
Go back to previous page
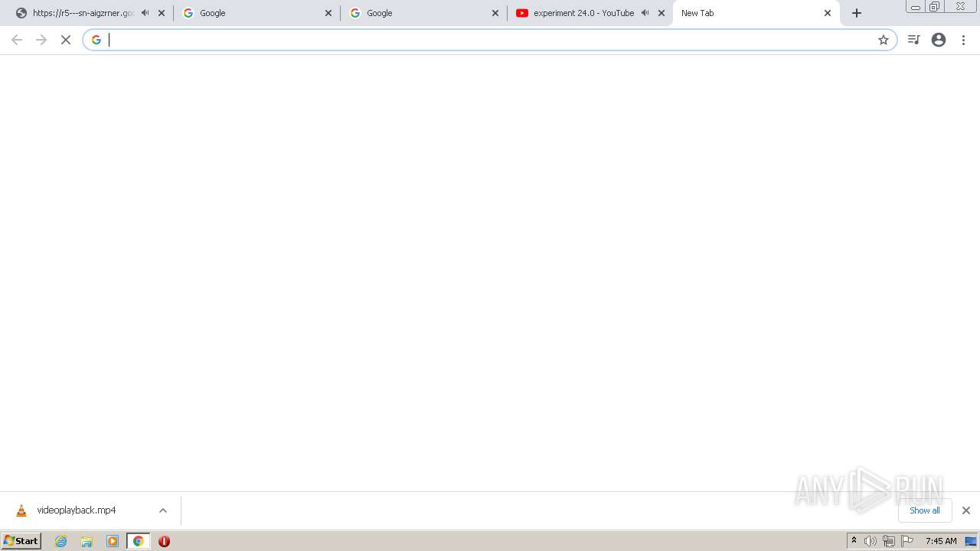17,40
